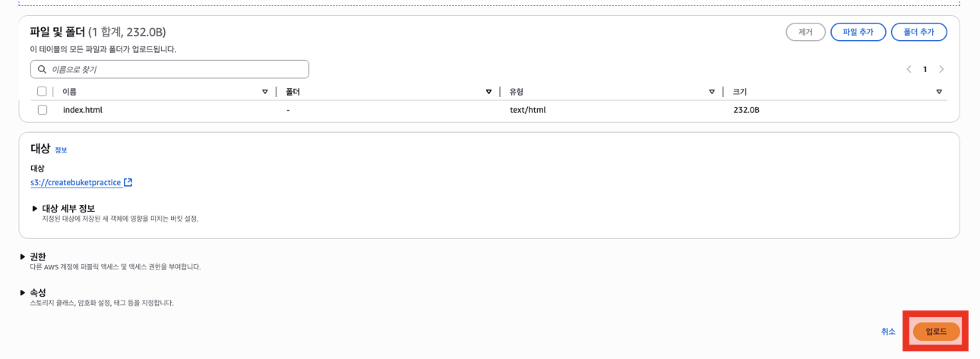Click the text/html type cell

tap(527, 110)
